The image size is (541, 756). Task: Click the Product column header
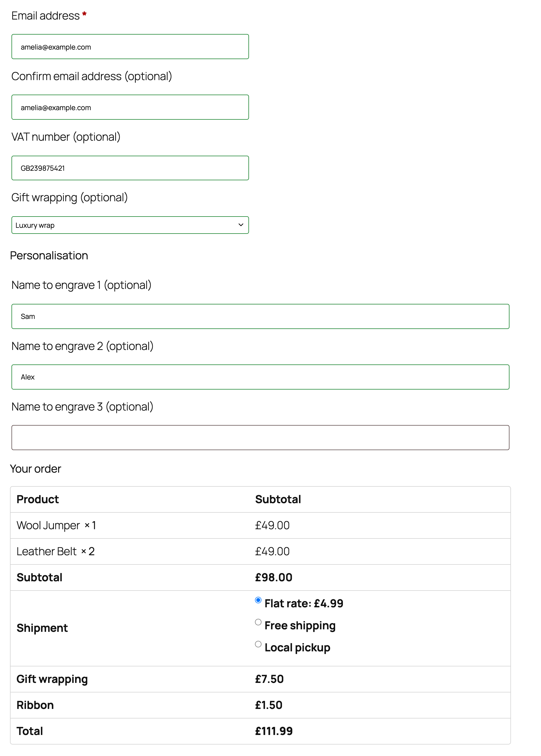(x=38, y=499)
